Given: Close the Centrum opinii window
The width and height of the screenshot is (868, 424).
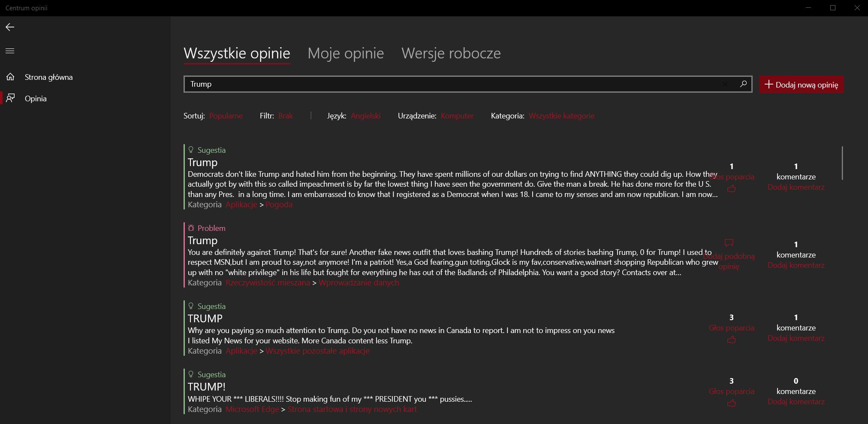Looking at the screenshot, I should point(857,8).
